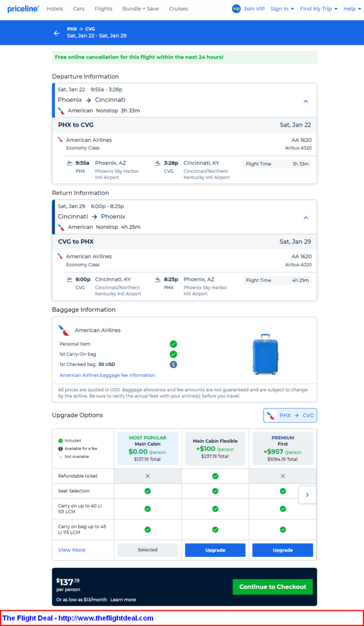364x626 pixels.
Task: Click American Airlines logo in departure summary
Action: 61,111
